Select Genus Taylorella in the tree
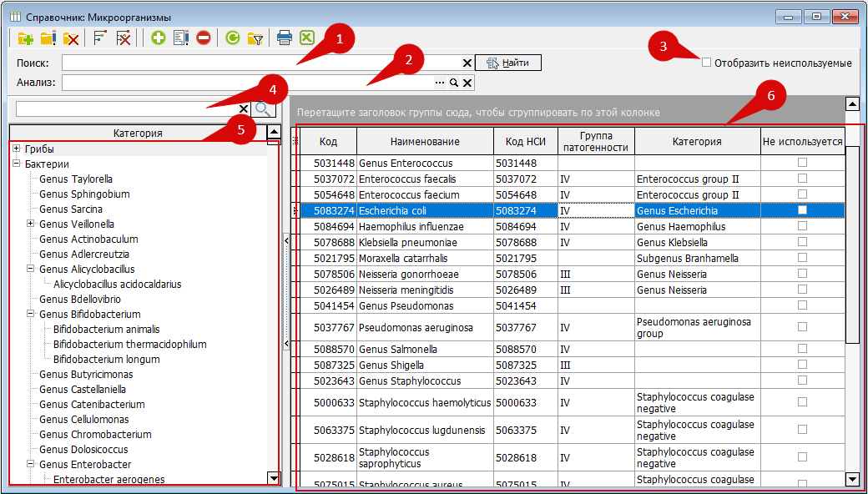 pyautogui.click(x=76, y=179)
